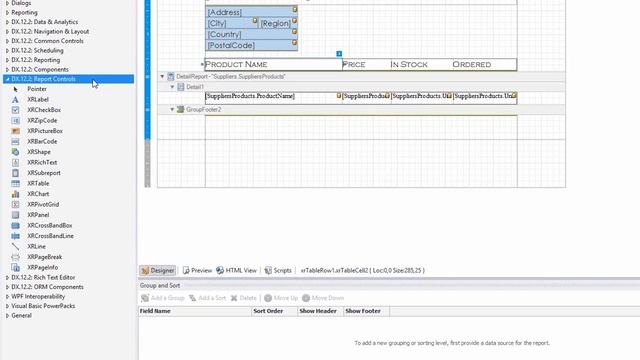This screenshot has height=360, width=640.
Task: Pick the XRPictureBox control
Action: tap(45, 131)
